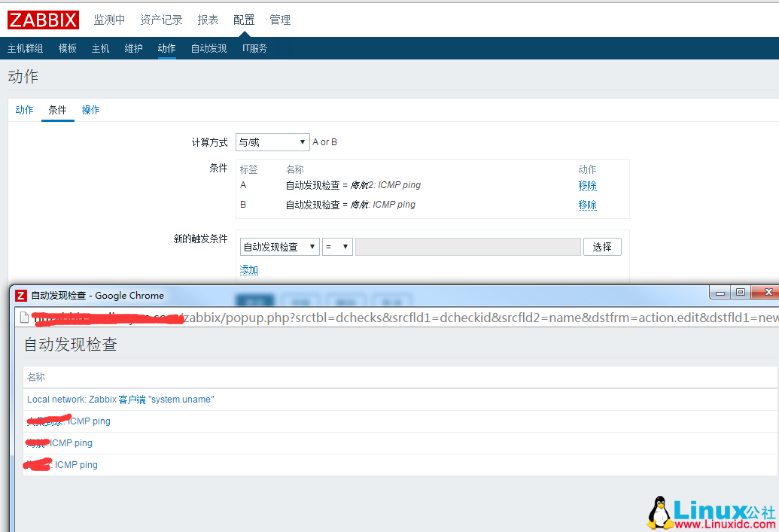Open the 计算方式 与/或 dropdown
The image size is (779, 532).
[272, 142]
